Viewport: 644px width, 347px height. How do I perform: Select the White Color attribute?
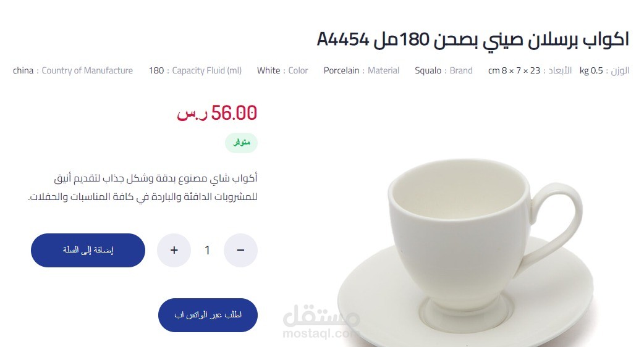[x=282, y=70]
